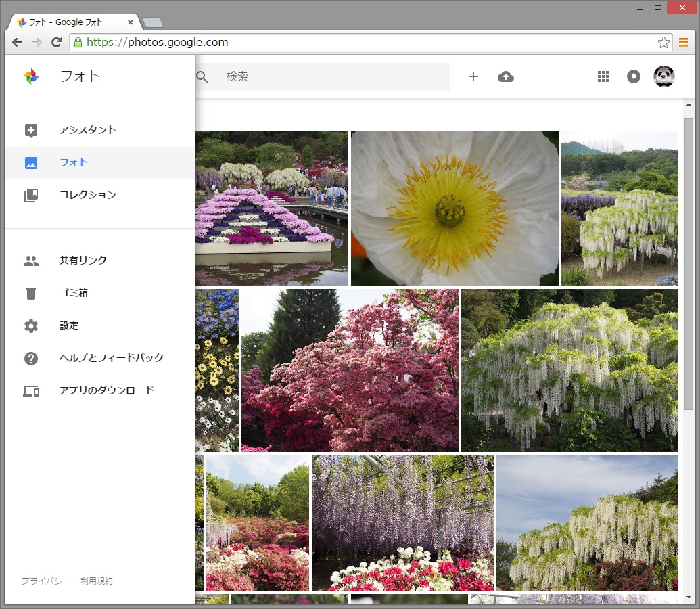
Task: Click the scrollbar up arrow
Action: pos(689,105)
